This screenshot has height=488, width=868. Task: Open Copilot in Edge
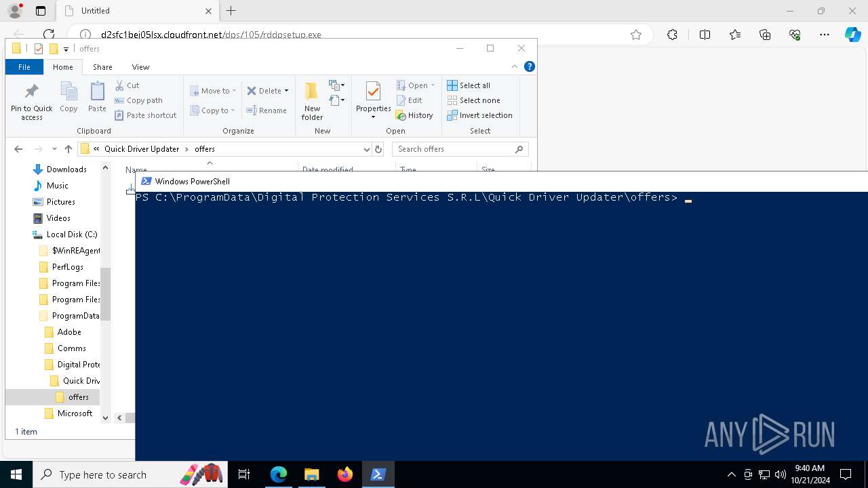click(x=852, y=35)
